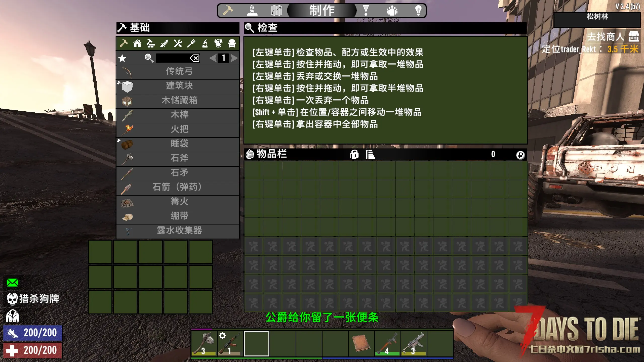Select the 露水收集器 recipe
The height and width of the screenshot is (362, 644).
click(179, 231)
